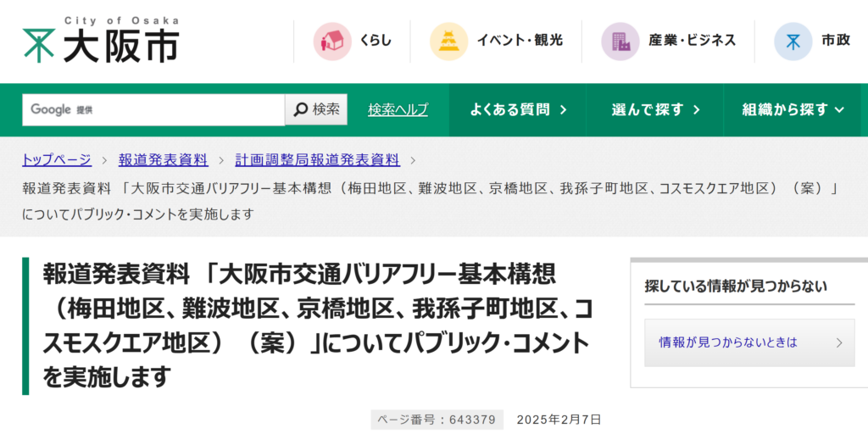868x445 pixels.
Task: Focus the Google search input field
Action: coord(153,109)
